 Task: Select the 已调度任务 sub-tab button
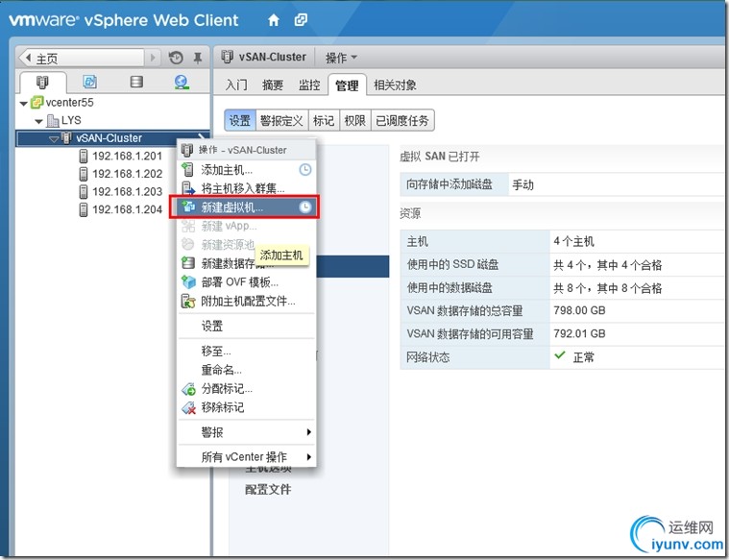click(x=402, y=120)
